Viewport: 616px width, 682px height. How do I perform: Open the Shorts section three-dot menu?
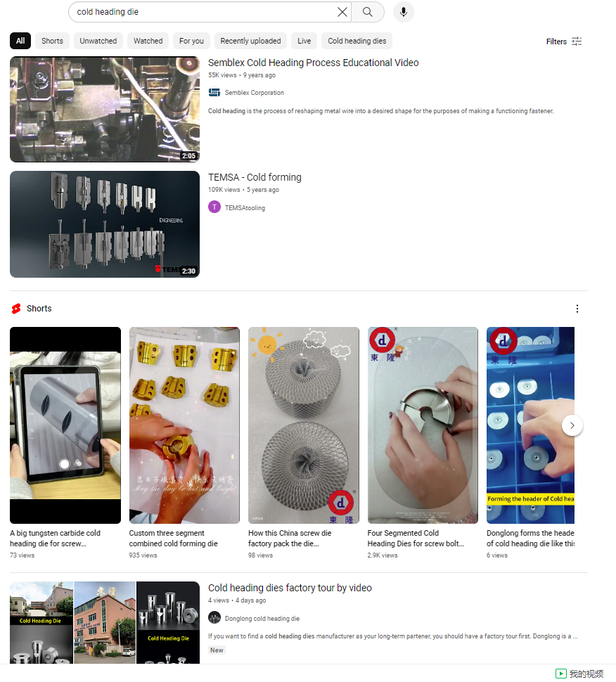(577, 309)
